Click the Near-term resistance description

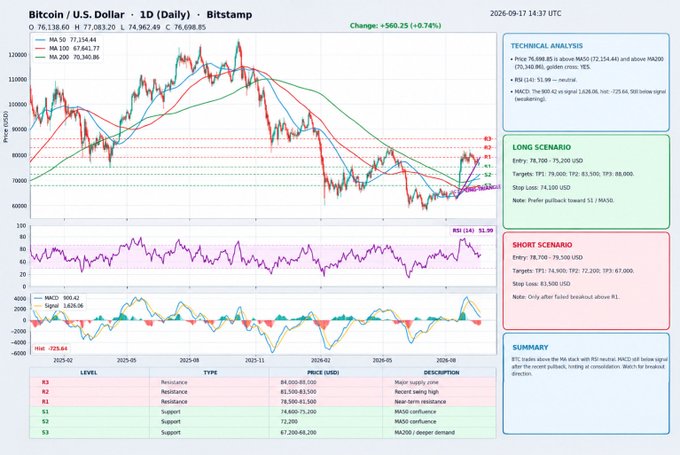420,402
